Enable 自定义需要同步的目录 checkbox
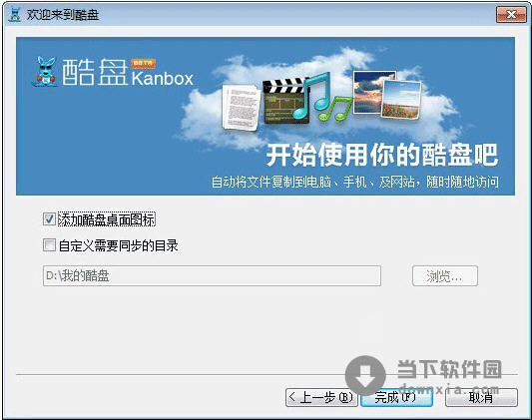This screenshot has width=532, height=420. pos(49,245)
